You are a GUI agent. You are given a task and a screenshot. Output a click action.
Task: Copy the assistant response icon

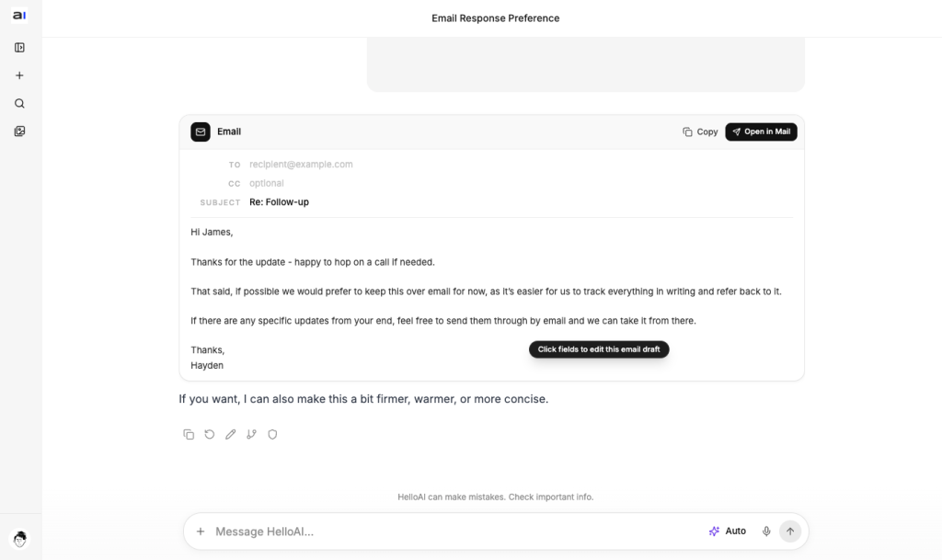tap(188, 435)
